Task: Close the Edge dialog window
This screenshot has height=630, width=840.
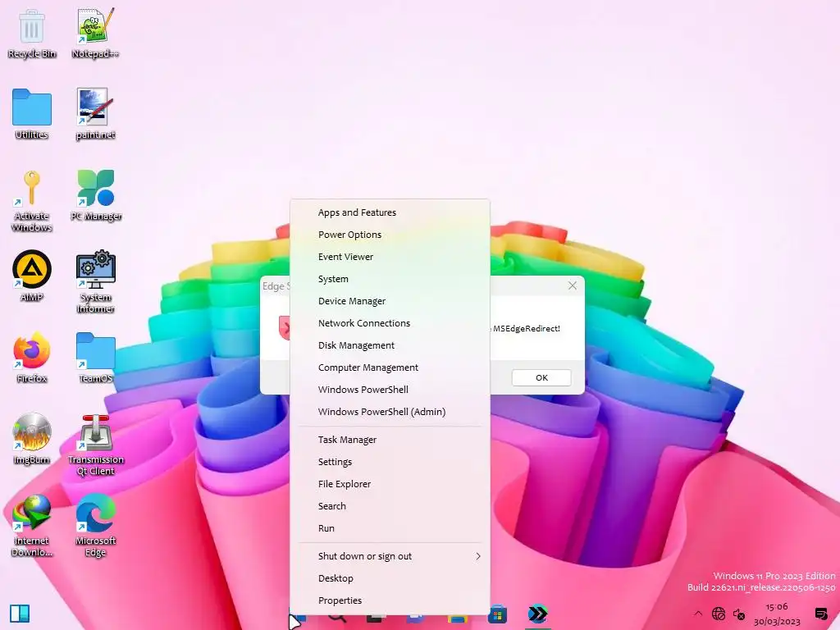Action: pos(572,285)
